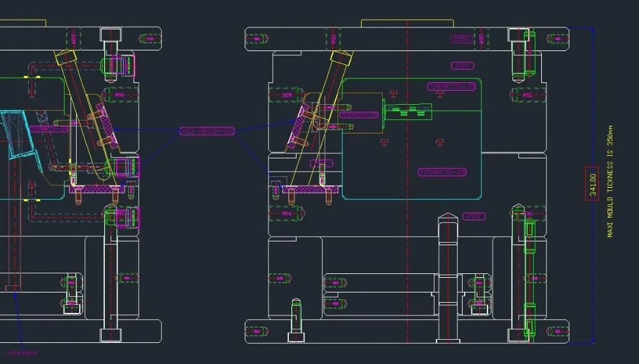The width and height of the screenshot is (639, 364).
Task: Select the 341.00 dimension text box
Action: 592,183
